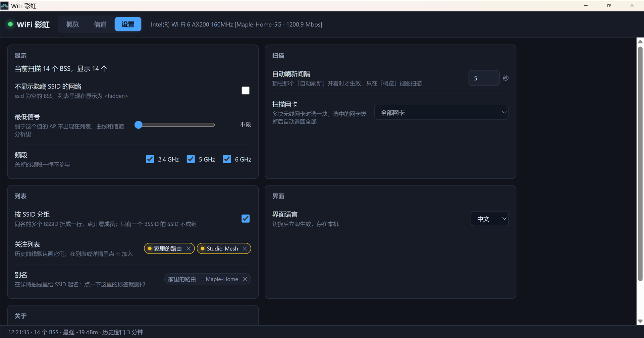This screenshot has height=338, width=644.
Task: Delete the 家里的路由 = Maple-Home alias tag
Action: pos(245,279)
